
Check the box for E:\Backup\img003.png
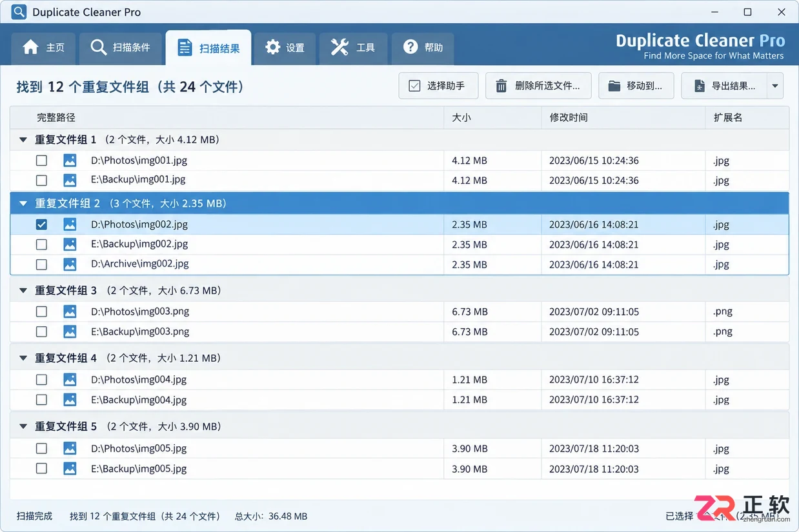tap(41, 331)
